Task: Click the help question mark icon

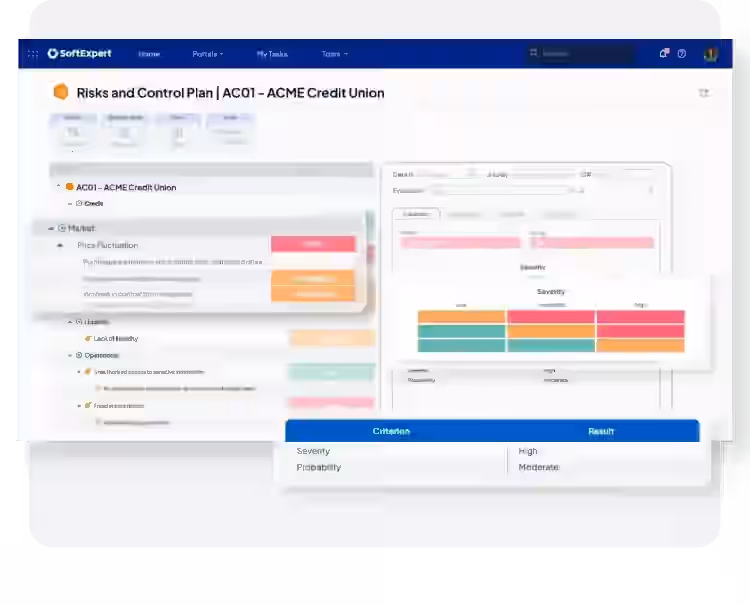Action: coord(682,54)
